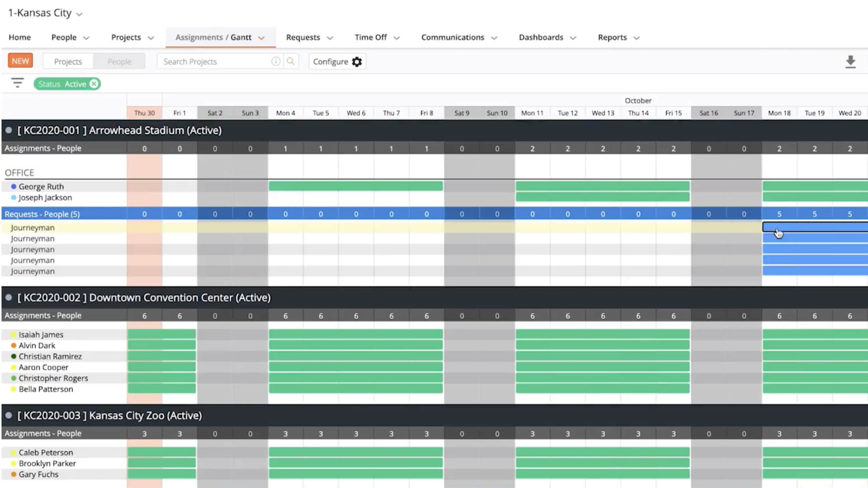
Task: Switch view toggle to Projects
Action: [x=68, y=61]
